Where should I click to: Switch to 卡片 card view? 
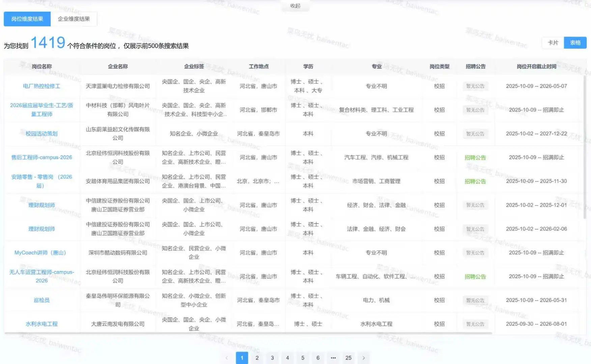(x=552, y=43)
